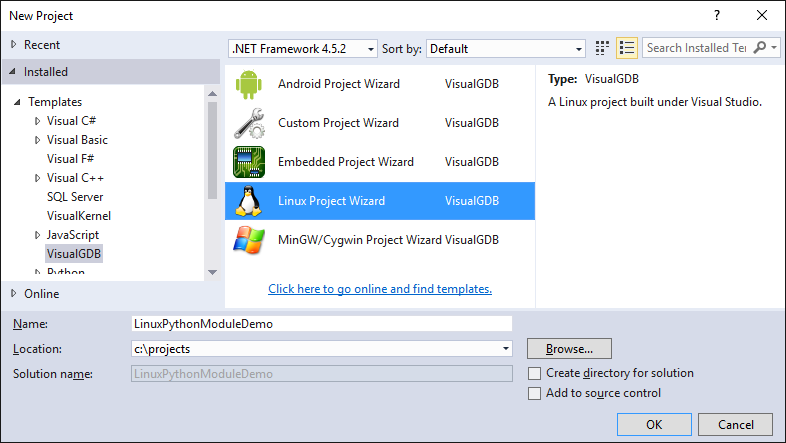
Task: Check Add to source control
Action: pyautogui.click(x=534, y=393)
